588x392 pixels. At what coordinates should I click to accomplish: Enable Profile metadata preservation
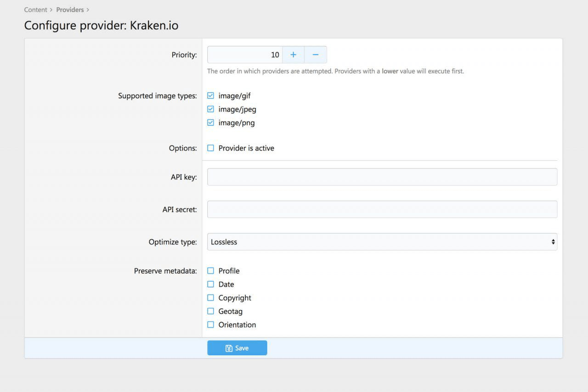[x=211, y=271]
